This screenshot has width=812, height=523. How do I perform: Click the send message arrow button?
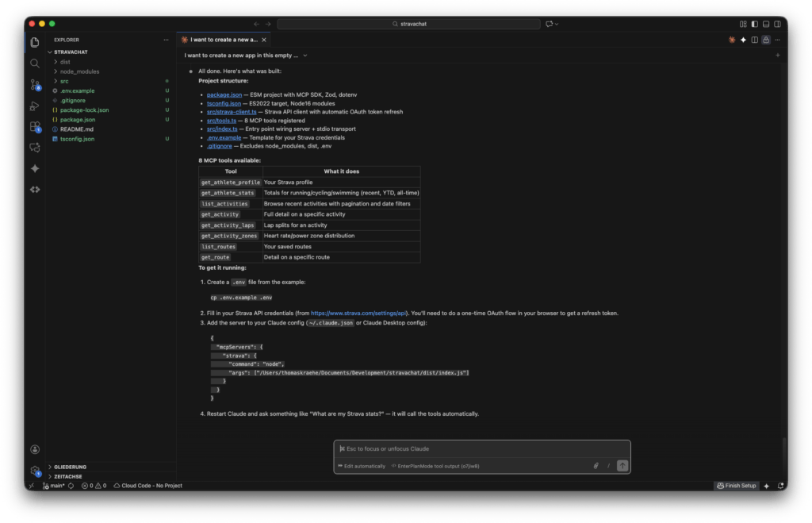point(622,466)
